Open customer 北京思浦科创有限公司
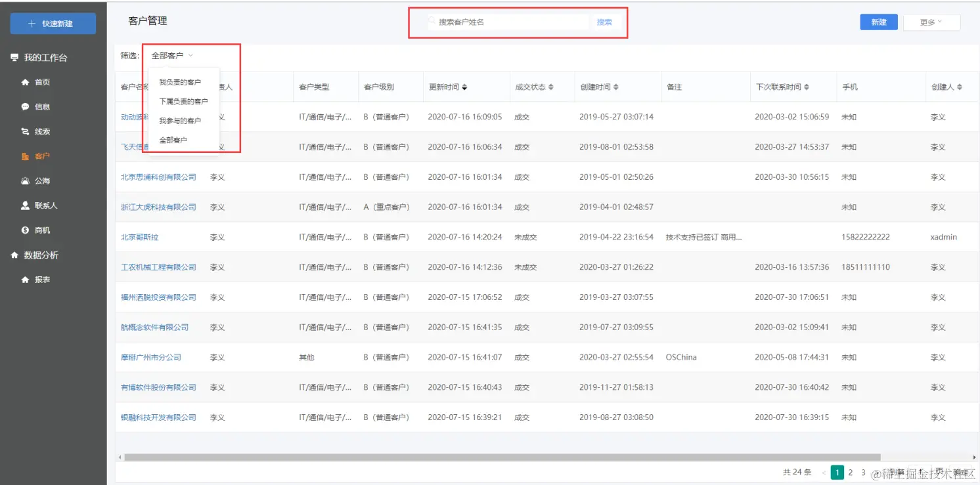 pyautogui.click(x=158, y=177)
